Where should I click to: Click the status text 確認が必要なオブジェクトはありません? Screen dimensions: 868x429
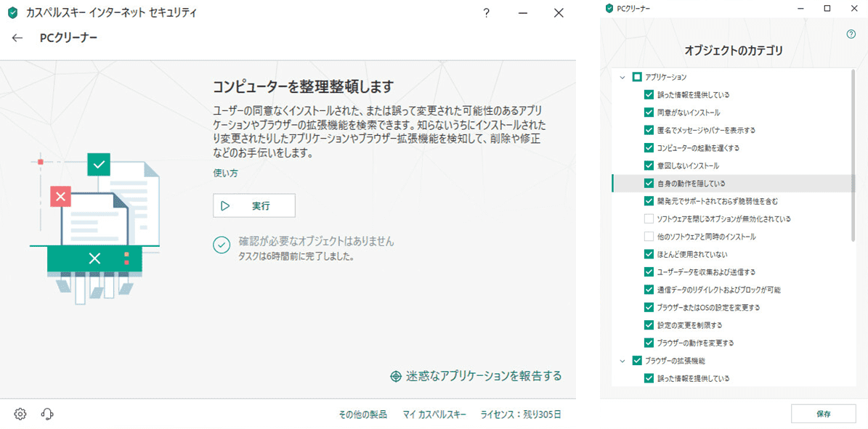[316, 241]
